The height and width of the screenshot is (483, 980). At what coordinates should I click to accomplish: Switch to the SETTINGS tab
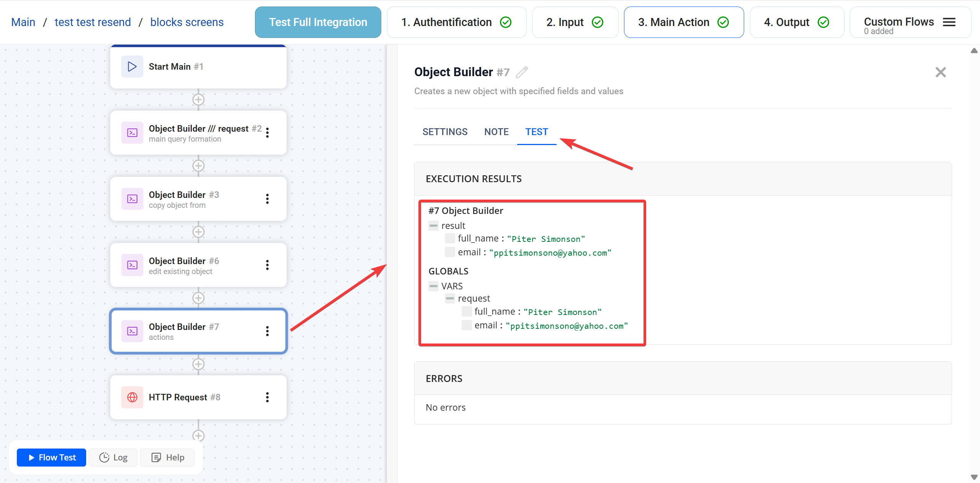pyautogui.click(x=445, y=132)
